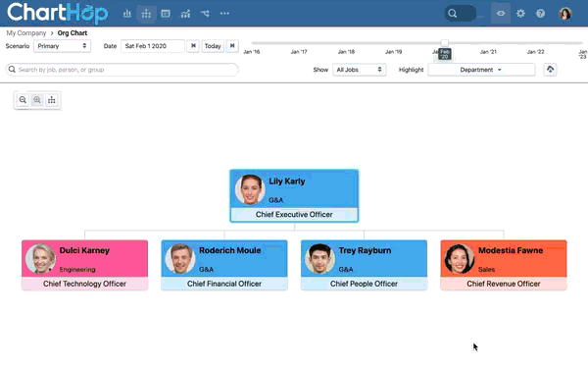Open the scenarios branching icon
Viewport: 588px width, 367px height.
pos(205,14)
